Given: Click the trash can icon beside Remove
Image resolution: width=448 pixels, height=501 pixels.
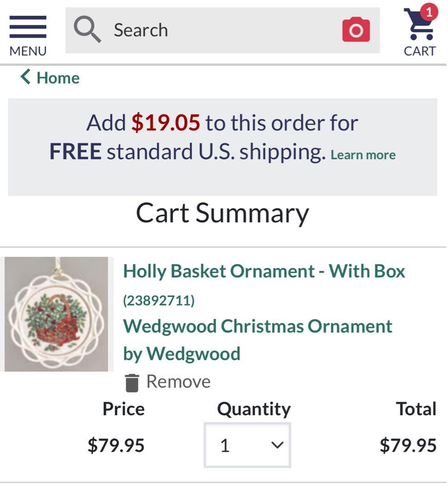Looking at the screenshot, I should [132, 383].
